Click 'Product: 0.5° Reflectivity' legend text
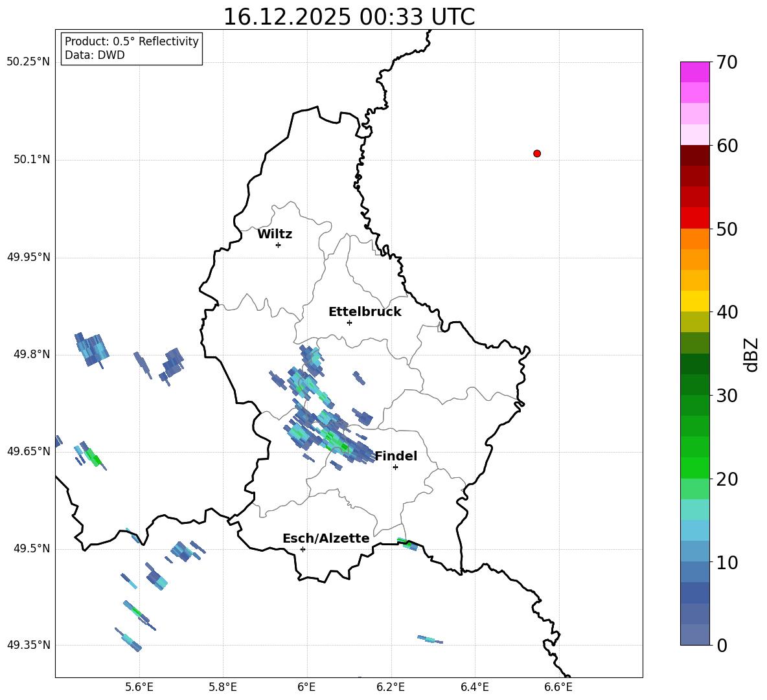The width and height of the screenshot is (767, 700). click(132, 41)
